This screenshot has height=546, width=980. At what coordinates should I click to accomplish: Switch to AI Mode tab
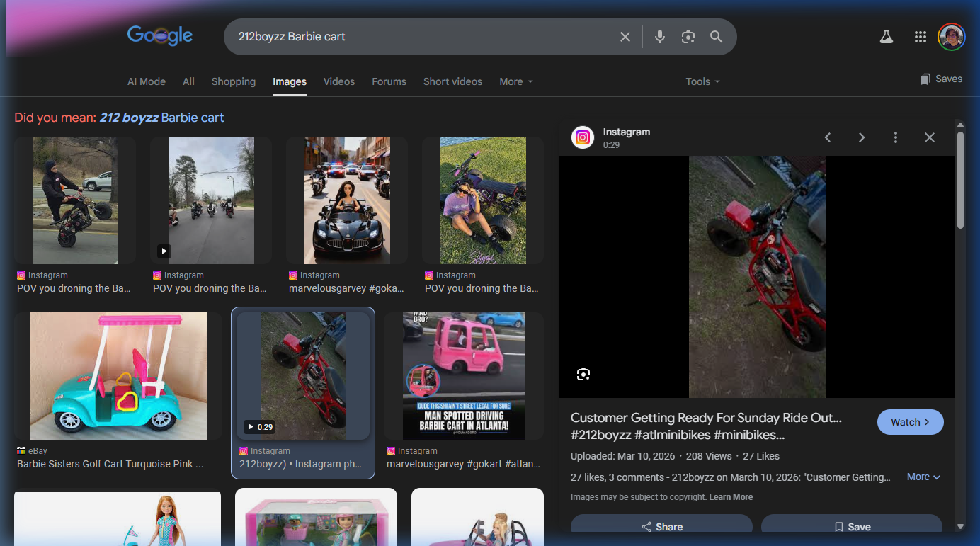pyautogui.click(x=147, y=81)
